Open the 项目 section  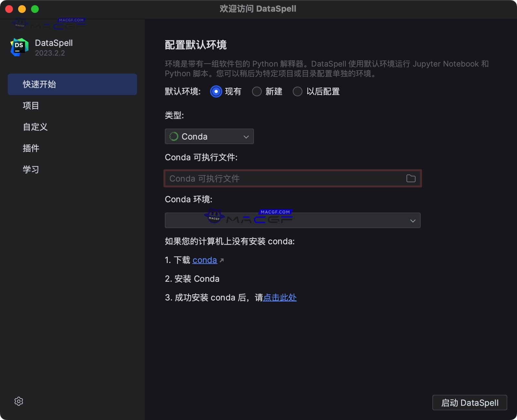(31, 106)
